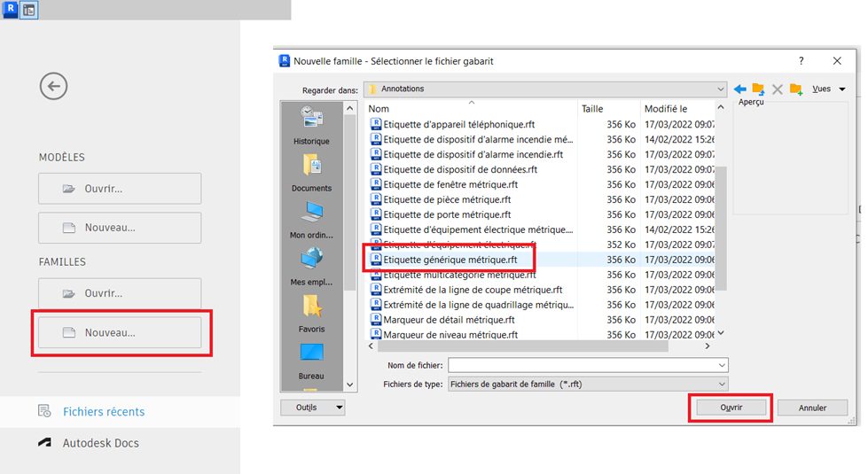This screenshot has width=868, height=474.
Task: Open the Vues dropdown menu
Action: [829, 89]
